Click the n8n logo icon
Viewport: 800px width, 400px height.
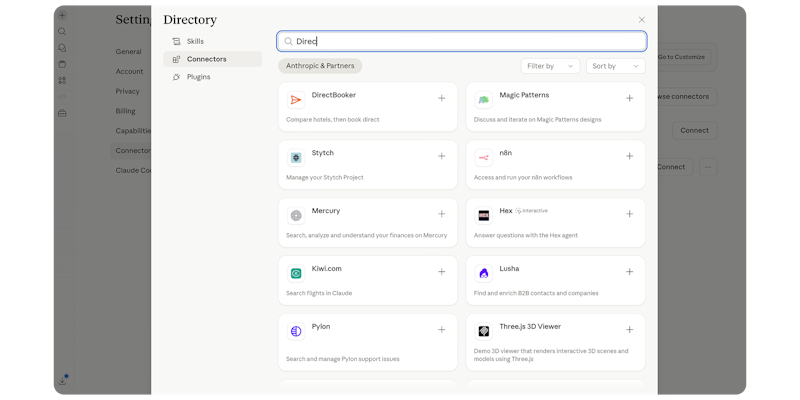tap(484, 158)
